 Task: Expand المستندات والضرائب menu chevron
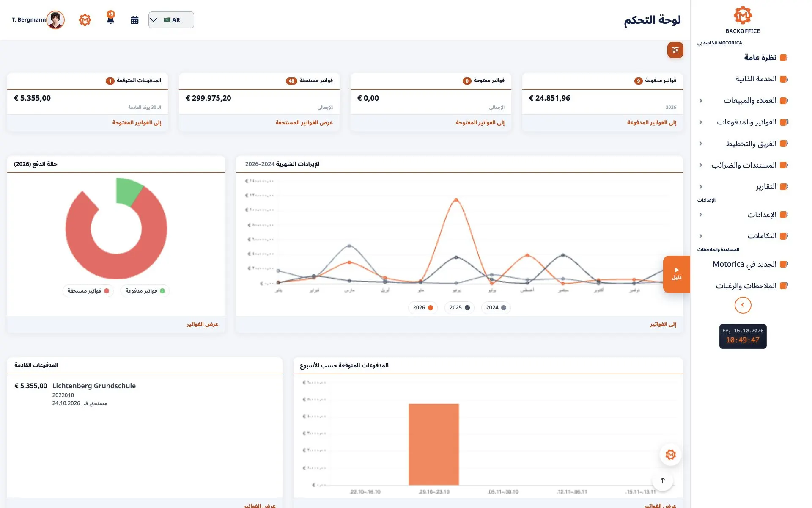[701, 165]
